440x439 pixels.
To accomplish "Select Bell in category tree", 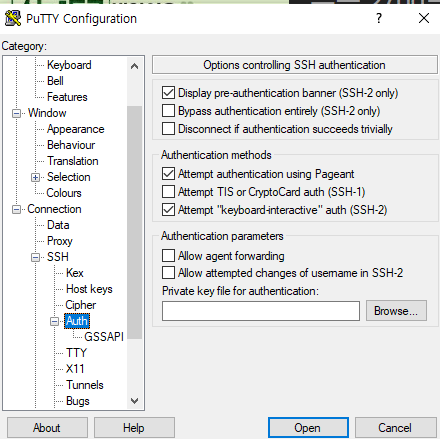I will click(55, 81).
